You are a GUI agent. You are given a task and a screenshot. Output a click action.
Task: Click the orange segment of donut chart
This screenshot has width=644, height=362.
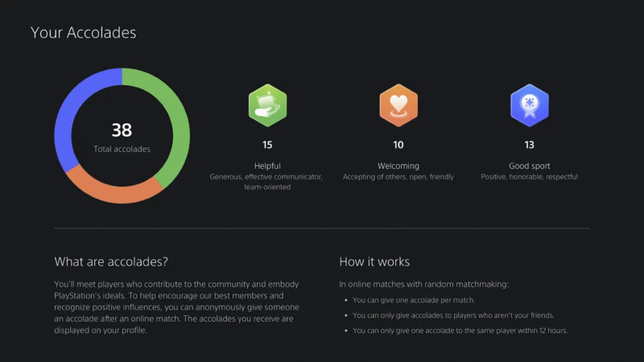click(x=113, y=191)
